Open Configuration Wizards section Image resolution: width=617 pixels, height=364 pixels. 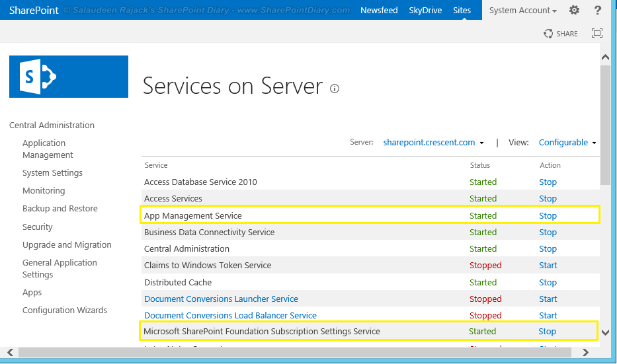pyautogui.click(x=65, y=310)
